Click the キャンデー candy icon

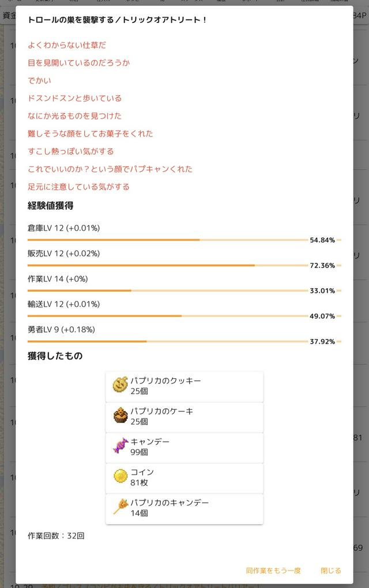point(120,446)
